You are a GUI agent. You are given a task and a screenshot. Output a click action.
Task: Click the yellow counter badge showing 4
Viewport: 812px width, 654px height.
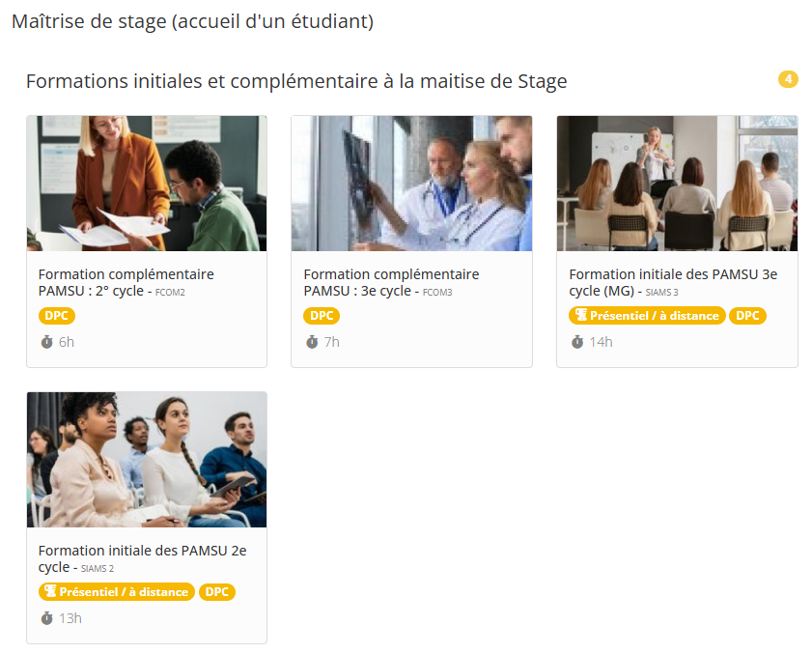(788, 79)
